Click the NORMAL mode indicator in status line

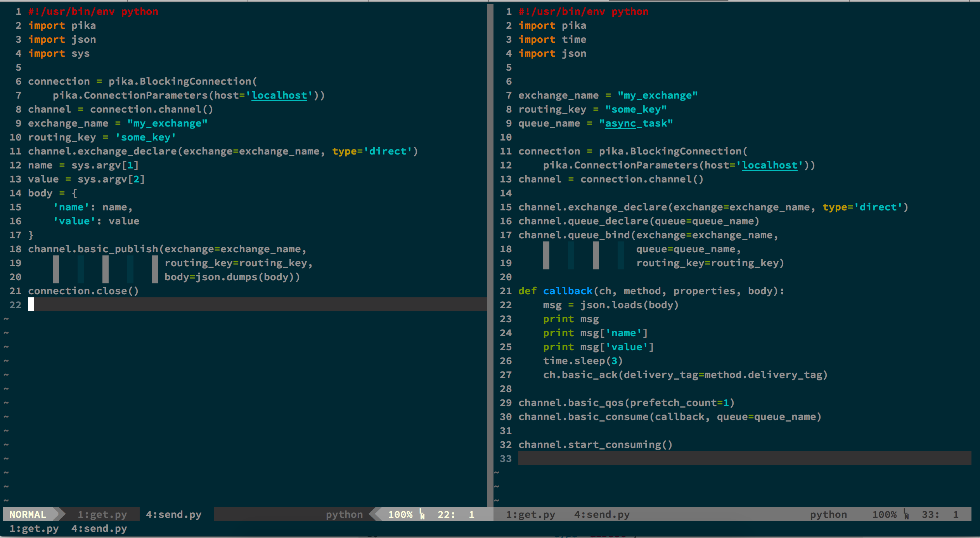(28, 514)
